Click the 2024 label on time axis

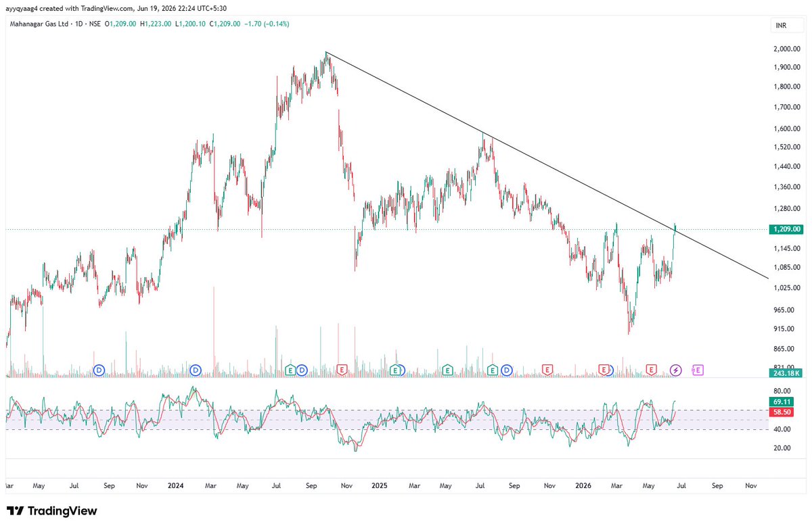tap(176, 485)
